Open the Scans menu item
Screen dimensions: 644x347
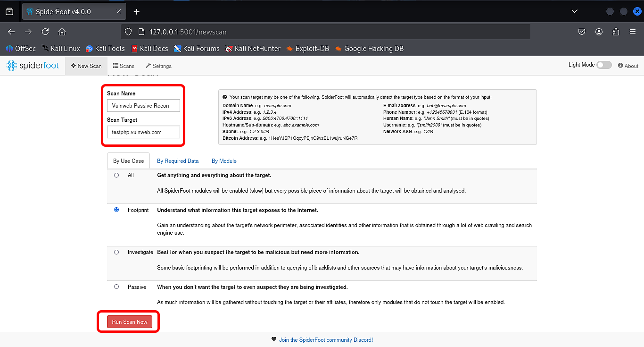124,66
